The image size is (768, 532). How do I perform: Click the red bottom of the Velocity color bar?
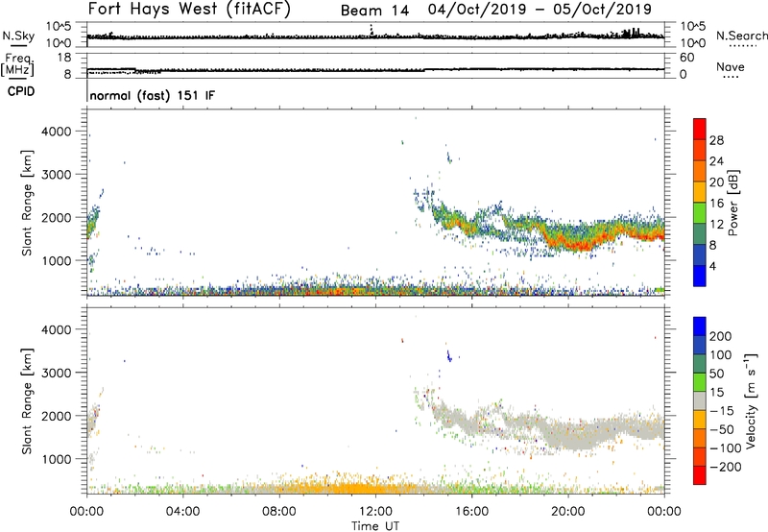pos(700,475)
